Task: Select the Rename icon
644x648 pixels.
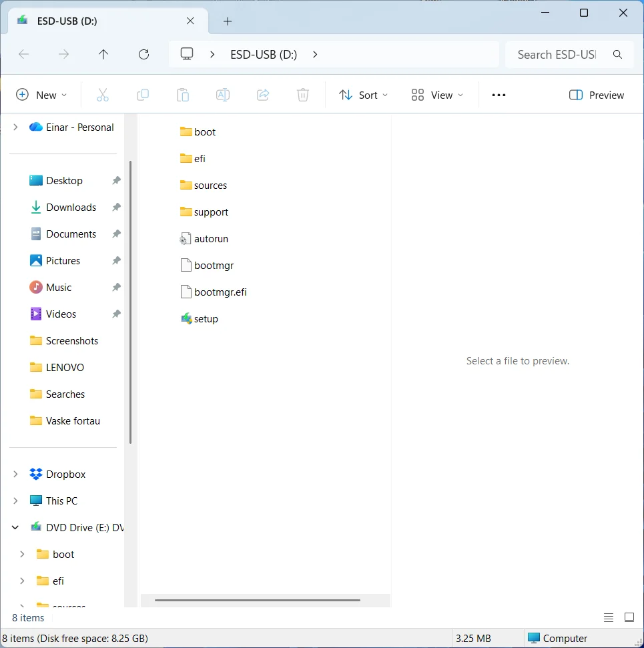Action: (223, 95)
